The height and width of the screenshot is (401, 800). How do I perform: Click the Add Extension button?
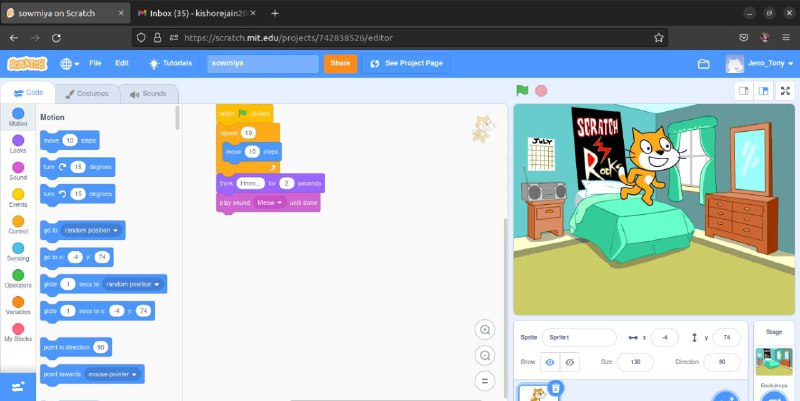point(17,386)
